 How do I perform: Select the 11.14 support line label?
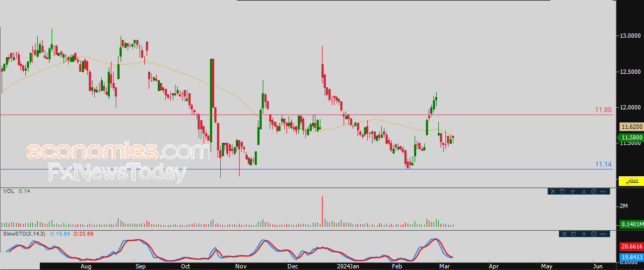pyautogui.click(x=603, y=164)
